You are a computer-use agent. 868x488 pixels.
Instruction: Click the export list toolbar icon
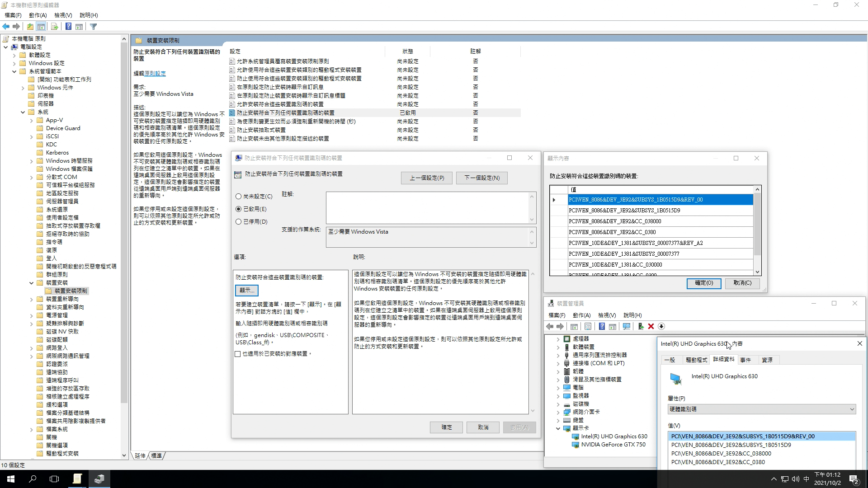pyautogui.click(x=54, y=27)
